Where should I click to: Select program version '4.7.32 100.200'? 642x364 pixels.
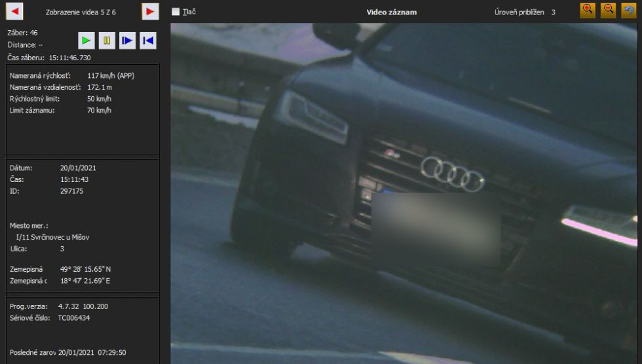click(x=83, y=306)
